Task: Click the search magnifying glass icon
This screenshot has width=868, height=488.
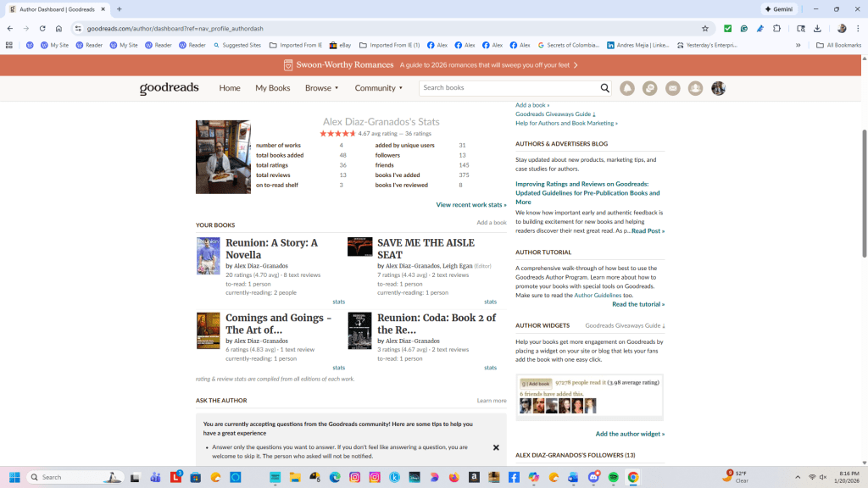Action: tap(605, 88)
